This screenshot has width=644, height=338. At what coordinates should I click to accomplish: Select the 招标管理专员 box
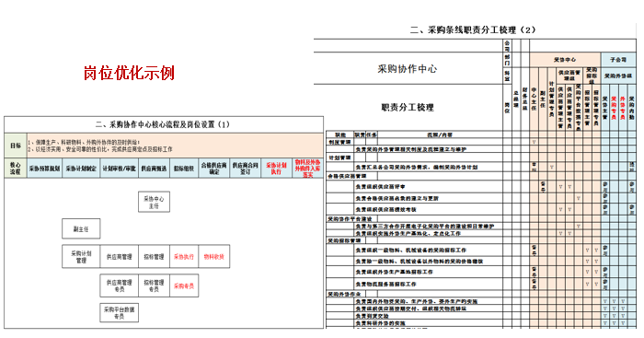(154, 286)
